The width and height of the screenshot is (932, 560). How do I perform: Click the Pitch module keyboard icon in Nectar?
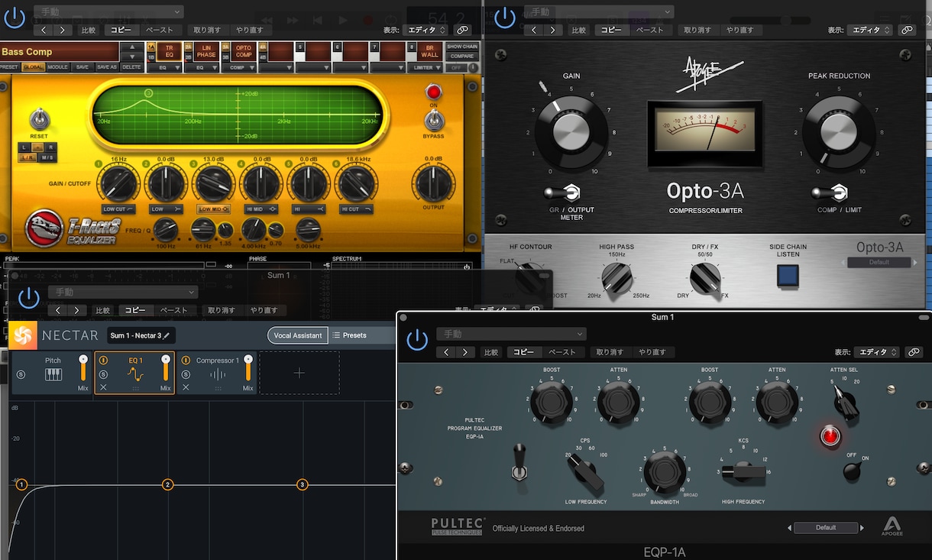pyautogui.click(x=53, y=374)
